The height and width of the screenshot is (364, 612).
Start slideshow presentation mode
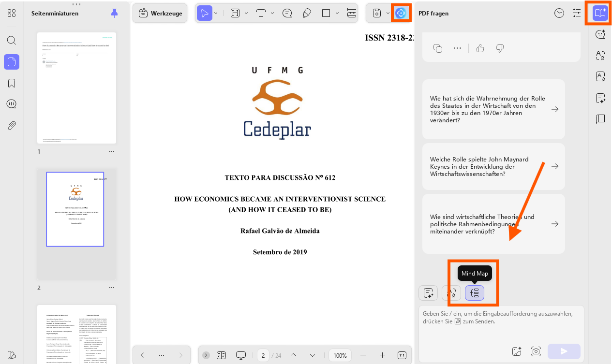click(x=241, y=355)
